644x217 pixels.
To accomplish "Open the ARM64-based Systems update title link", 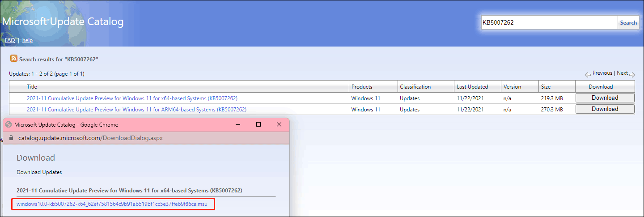I will click(136, 110).
